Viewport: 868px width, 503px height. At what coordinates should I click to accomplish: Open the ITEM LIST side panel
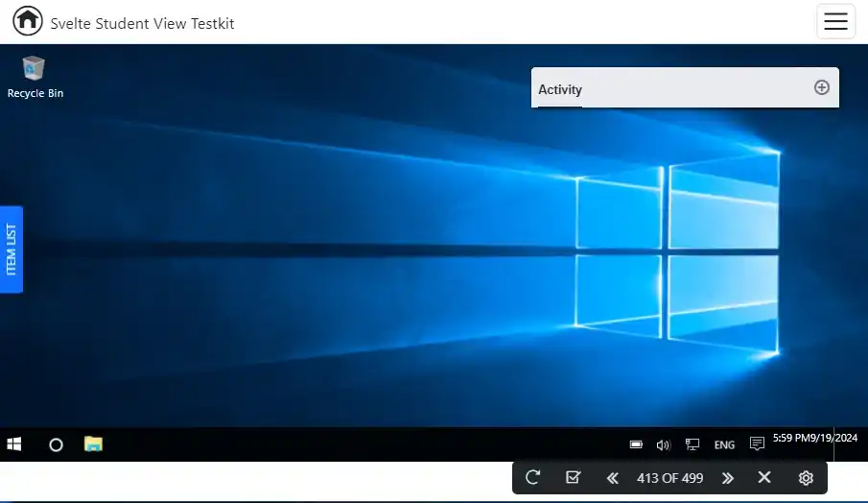click(12, 250)
